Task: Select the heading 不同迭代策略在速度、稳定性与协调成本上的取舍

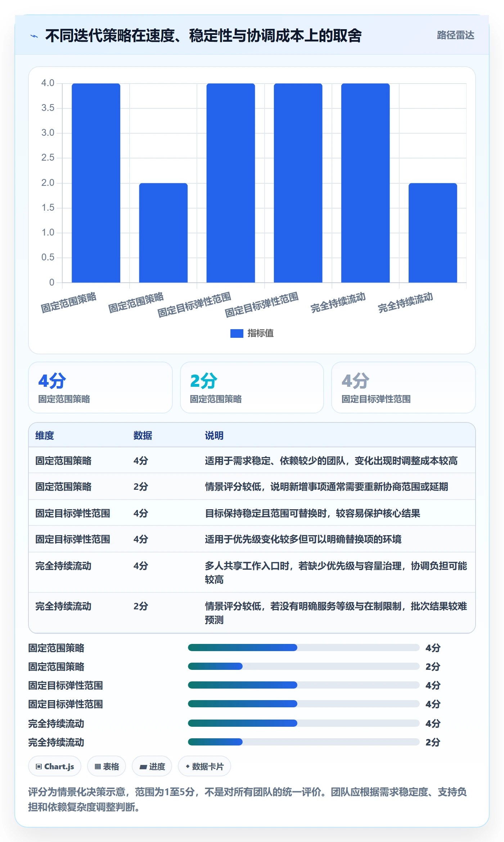Action: coord(203,36)
